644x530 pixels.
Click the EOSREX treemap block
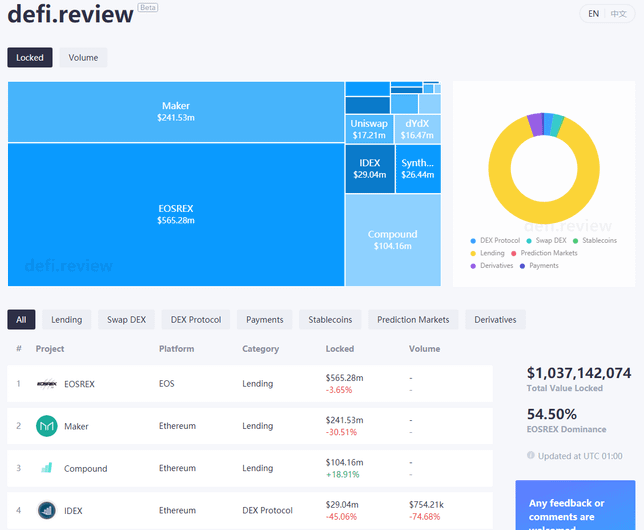(176, 214)
